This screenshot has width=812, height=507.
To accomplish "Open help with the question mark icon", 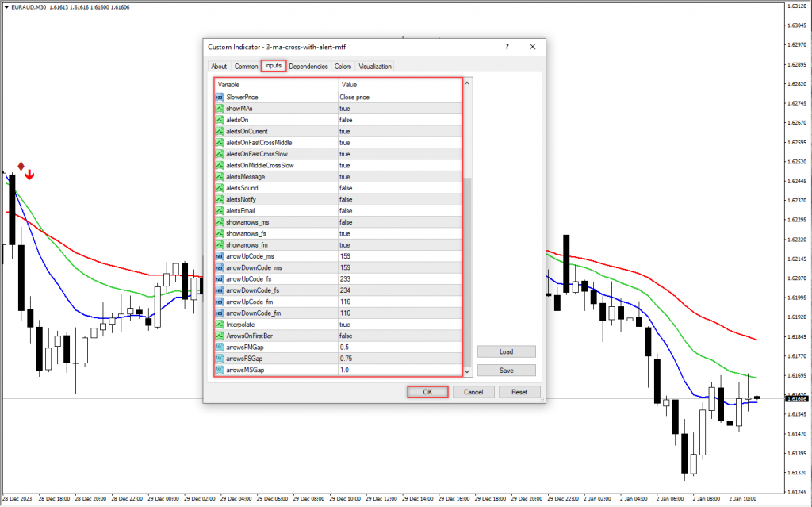I will pos(507,47).
